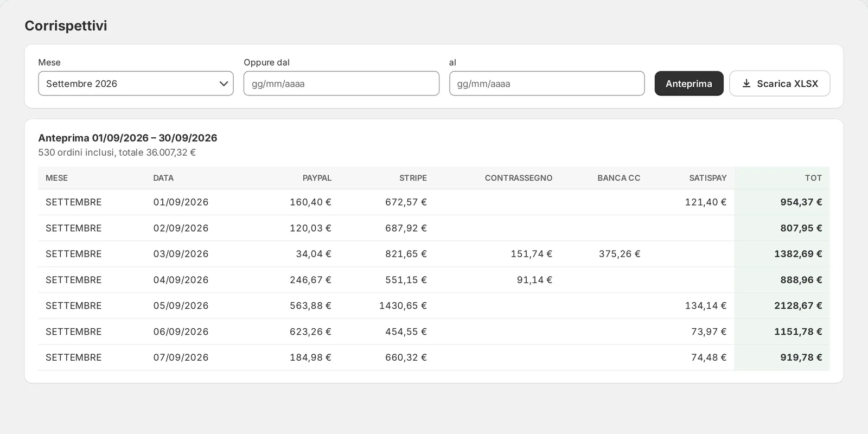Click the PAYPAL column header
The image size is (868, 434).
(317, 178)
